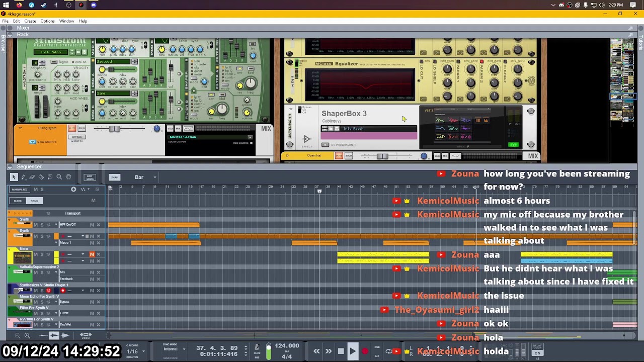Click the sequencer zoom in magnifier

pos(27,335)
